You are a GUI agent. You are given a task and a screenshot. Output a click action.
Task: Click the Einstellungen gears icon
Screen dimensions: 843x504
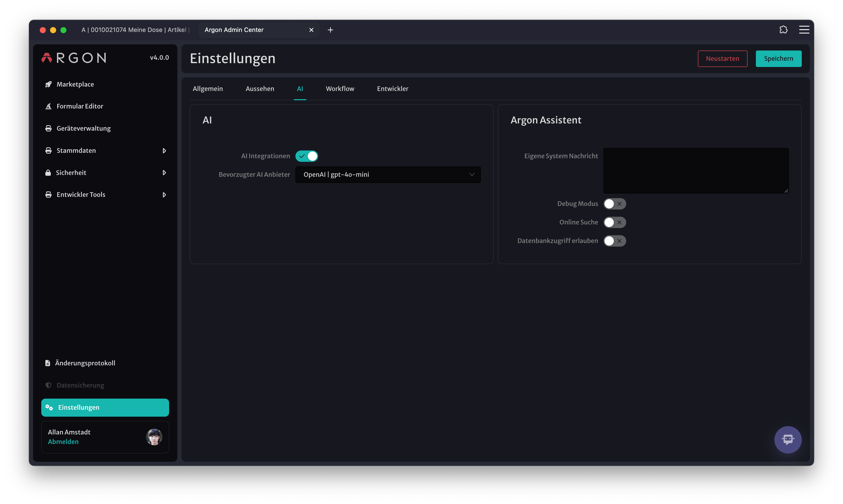coord(49,407)
